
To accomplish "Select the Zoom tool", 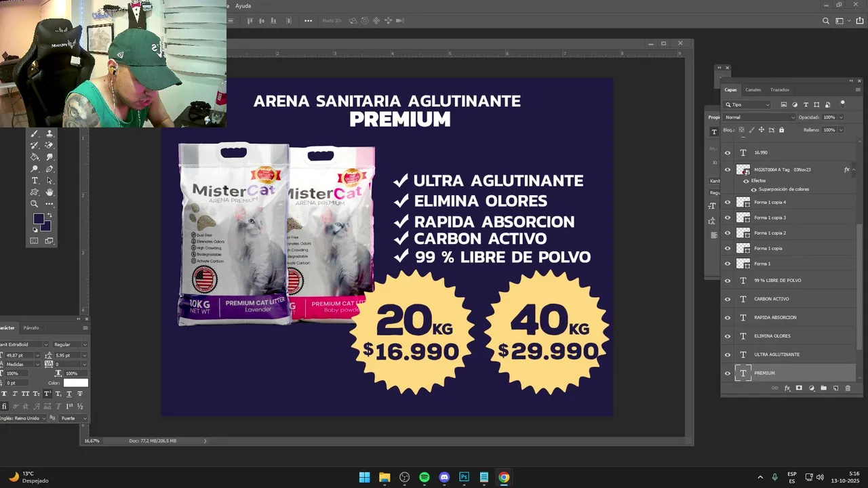I will [35, 203].
